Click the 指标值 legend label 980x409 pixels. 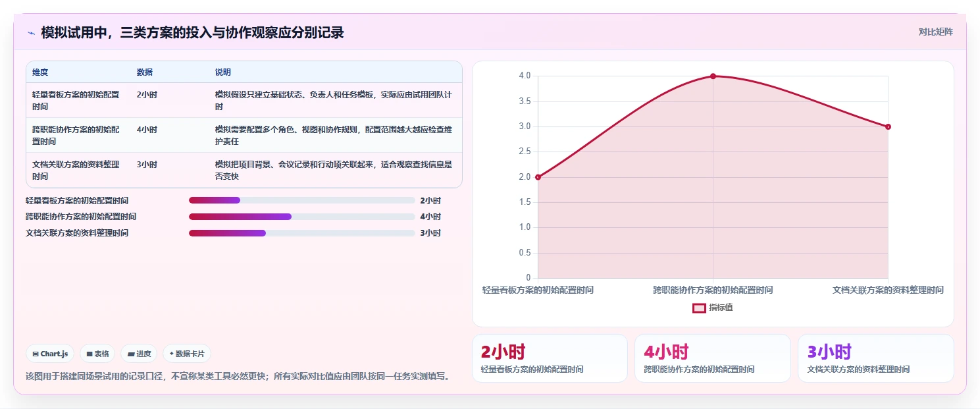(x=721, y=308)
